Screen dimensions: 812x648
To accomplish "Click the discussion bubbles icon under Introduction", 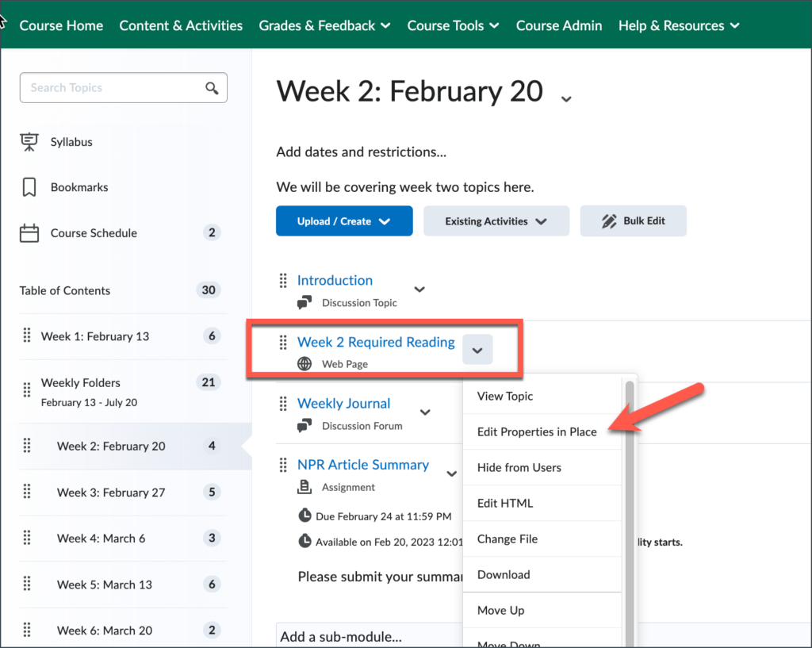I will point(304,302).
